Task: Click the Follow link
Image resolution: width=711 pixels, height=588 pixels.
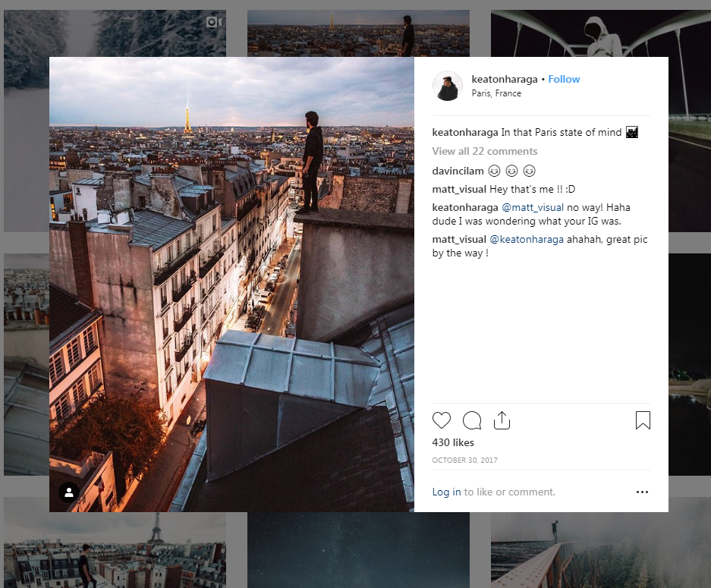Action: 564,80
